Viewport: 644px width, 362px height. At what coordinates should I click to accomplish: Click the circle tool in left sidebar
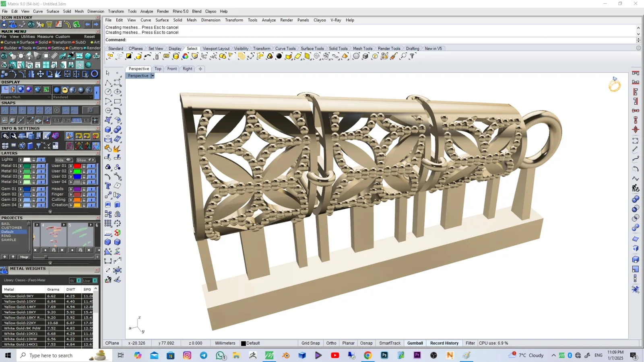(x=108, y=92)
